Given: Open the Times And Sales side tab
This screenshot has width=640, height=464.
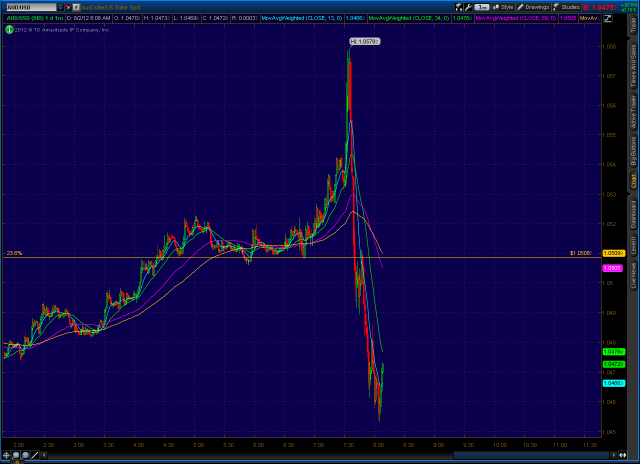Looking at the screenshot, I should 633,66.
